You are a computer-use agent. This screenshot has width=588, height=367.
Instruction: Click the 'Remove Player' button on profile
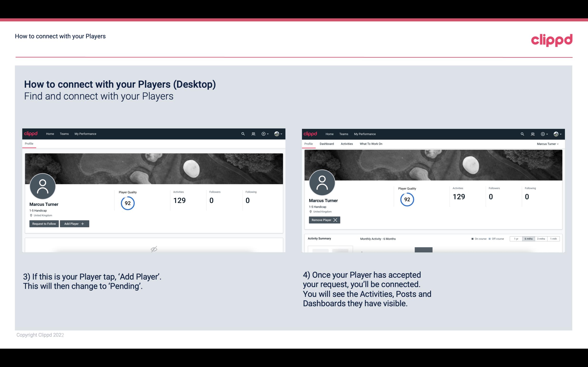(x=324, y=220)
